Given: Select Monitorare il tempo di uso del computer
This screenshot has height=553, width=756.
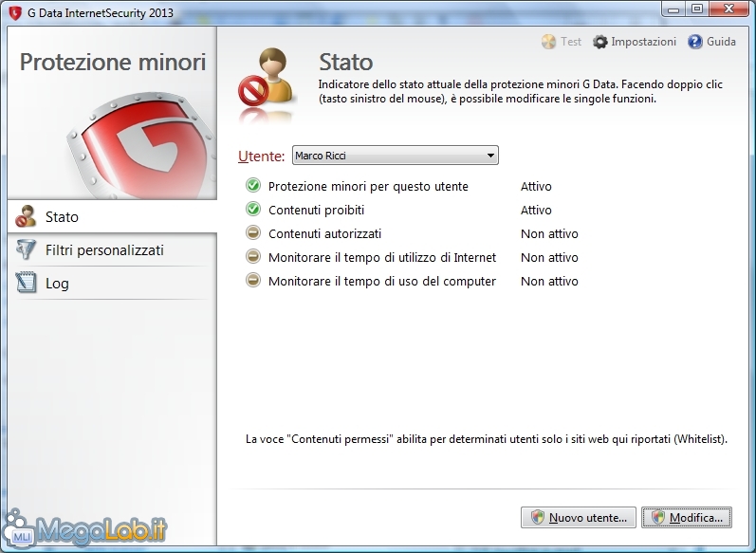Looking at the screenshot, I should click(413, 281).
